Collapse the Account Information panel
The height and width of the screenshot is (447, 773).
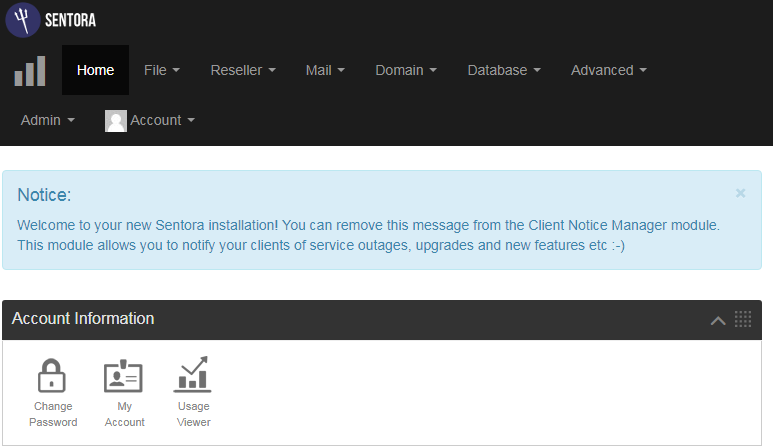click(x=718, y=321)
